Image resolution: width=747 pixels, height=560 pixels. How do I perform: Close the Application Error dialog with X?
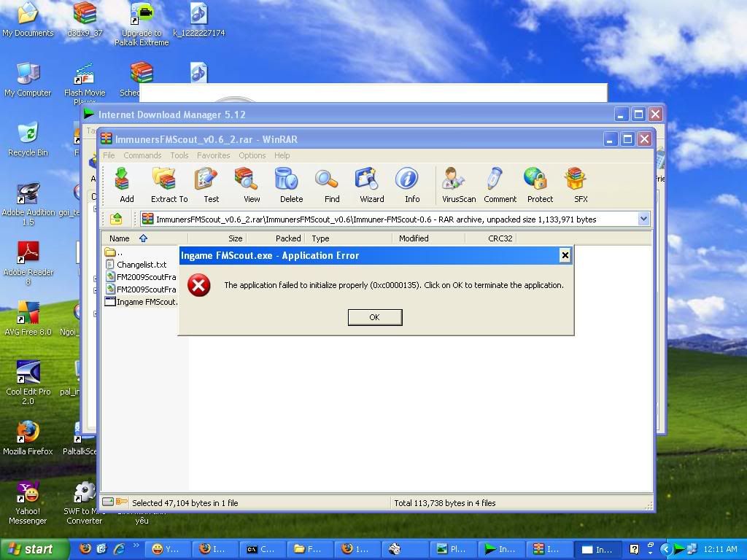pyautogui.click(x=565, y=255)
